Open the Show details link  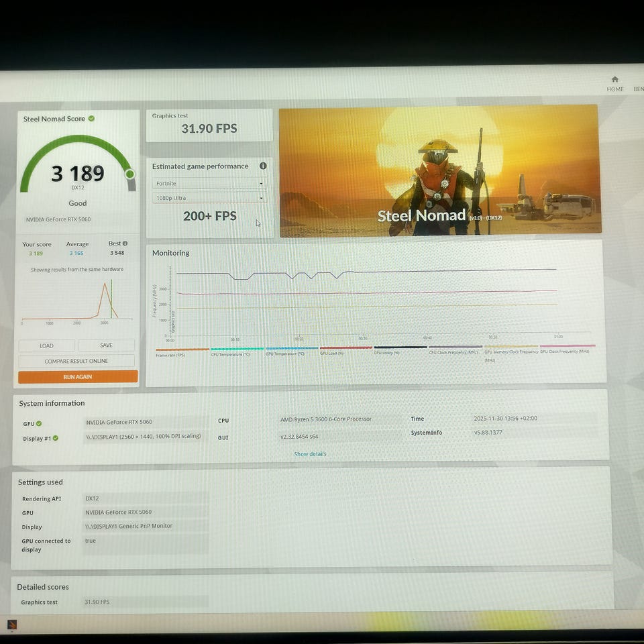pyautogui.click(x=310, y=454)
